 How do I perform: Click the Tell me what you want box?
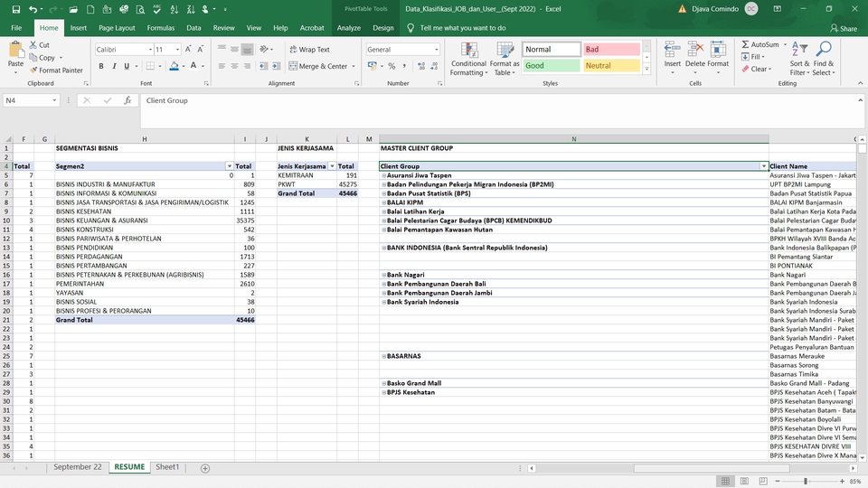(x=462, y=28)
